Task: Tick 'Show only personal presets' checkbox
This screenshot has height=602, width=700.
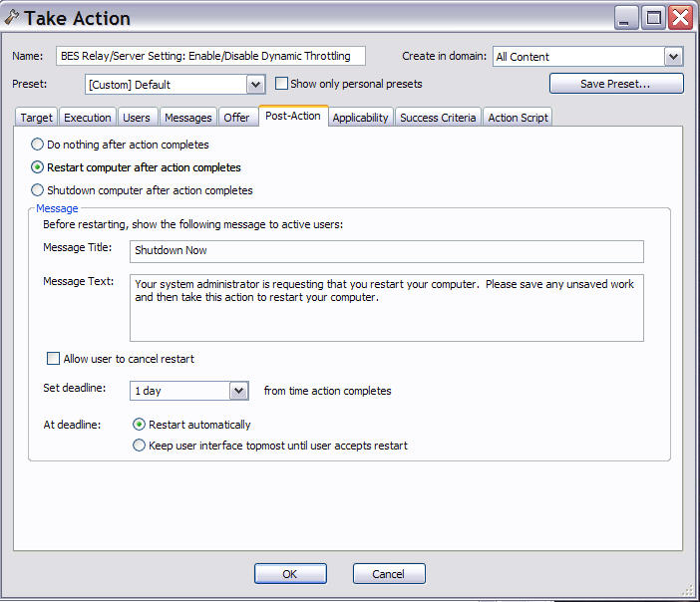Action: (282, 84)
